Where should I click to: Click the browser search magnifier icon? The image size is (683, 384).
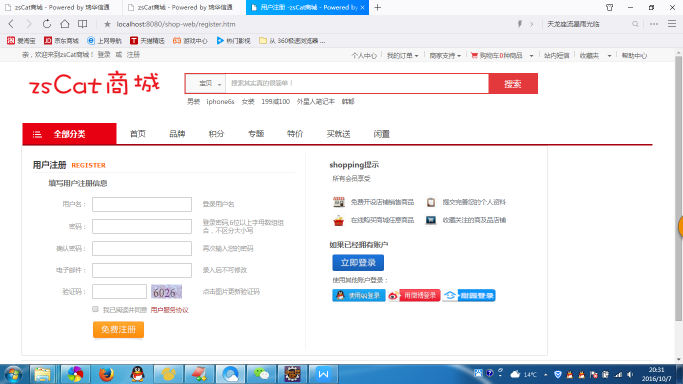pyautogui.click(x=635, y=24)
